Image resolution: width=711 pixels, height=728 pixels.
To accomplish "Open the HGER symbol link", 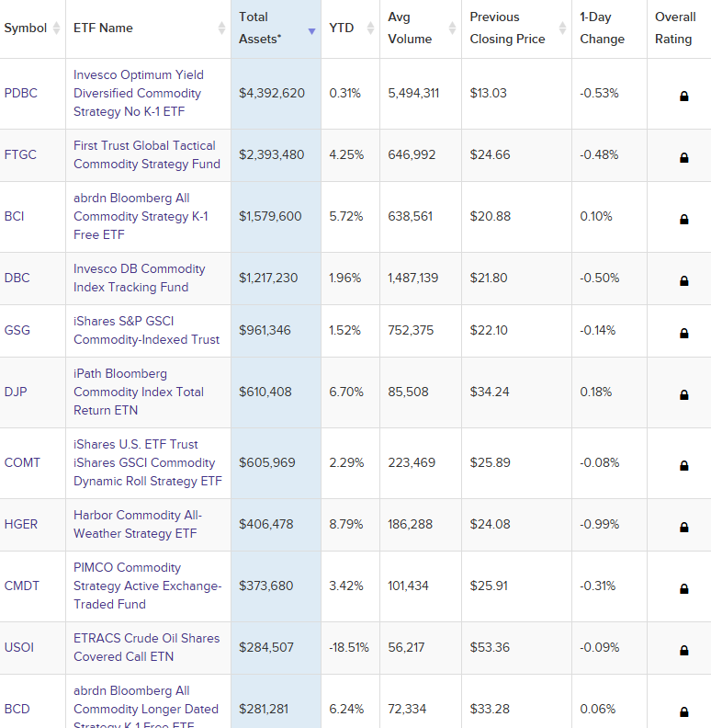I will [x=21, y=524].
